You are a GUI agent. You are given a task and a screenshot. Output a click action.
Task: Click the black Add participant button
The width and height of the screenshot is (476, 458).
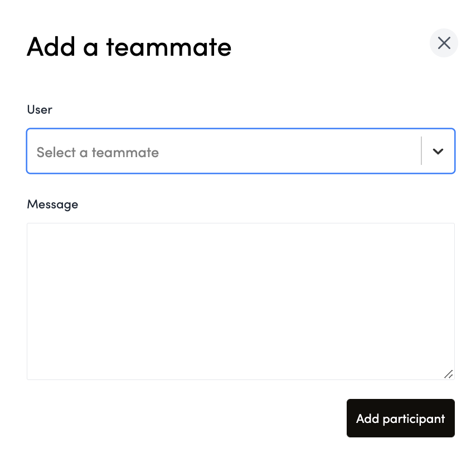tap(400, 418)
